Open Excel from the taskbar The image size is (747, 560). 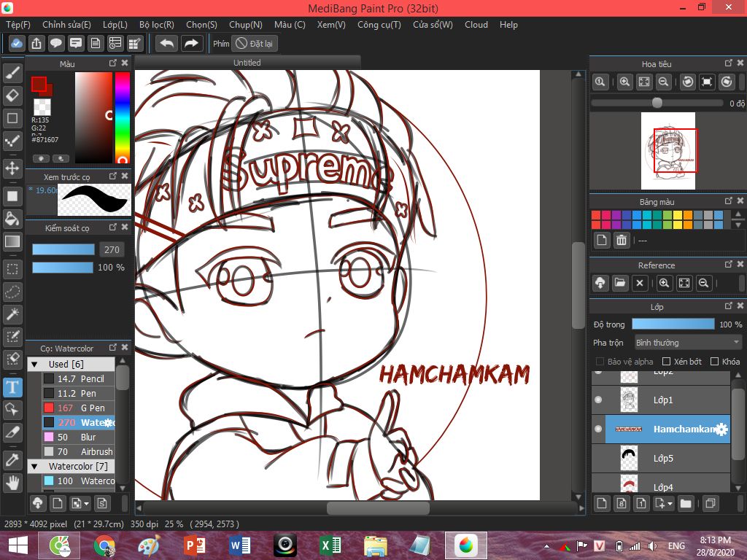click(330, 545)
